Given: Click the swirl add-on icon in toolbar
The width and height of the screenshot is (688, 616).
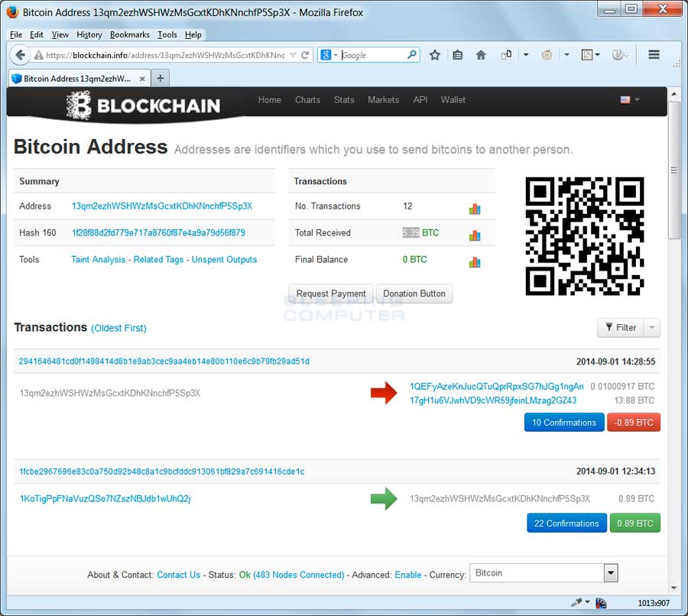Looking at the screenshot, I should click(618, 55).
